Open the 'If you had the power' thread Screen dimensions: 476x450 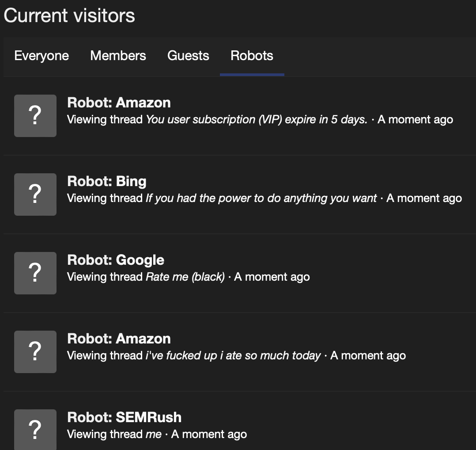[261, 198]
